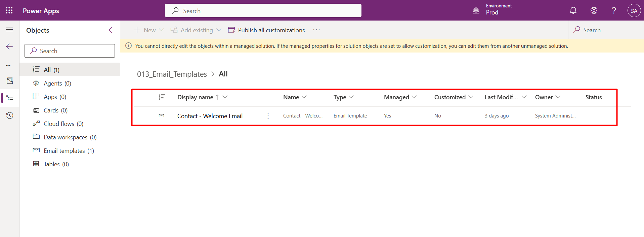The image size is (644, 237).
Task: Open the Owner column dropdown
Action: pyautogui.click(x=558, y=97)
